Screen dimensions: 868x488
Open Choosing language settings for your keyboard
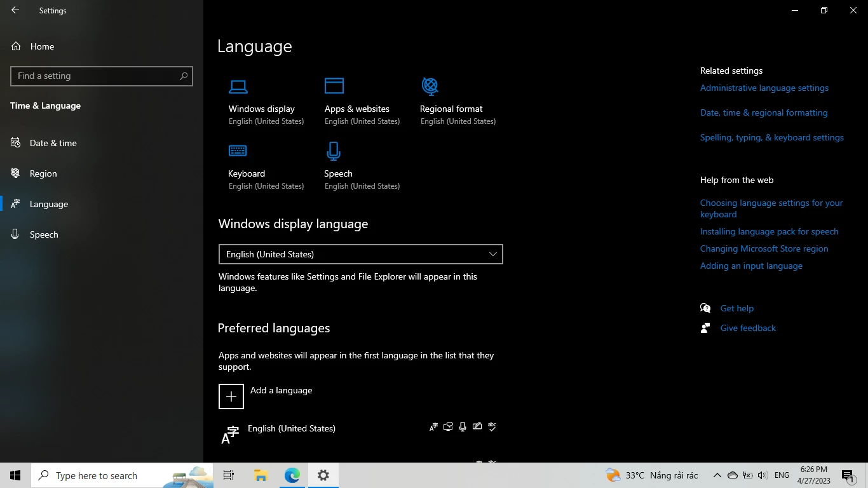[771, 208]
